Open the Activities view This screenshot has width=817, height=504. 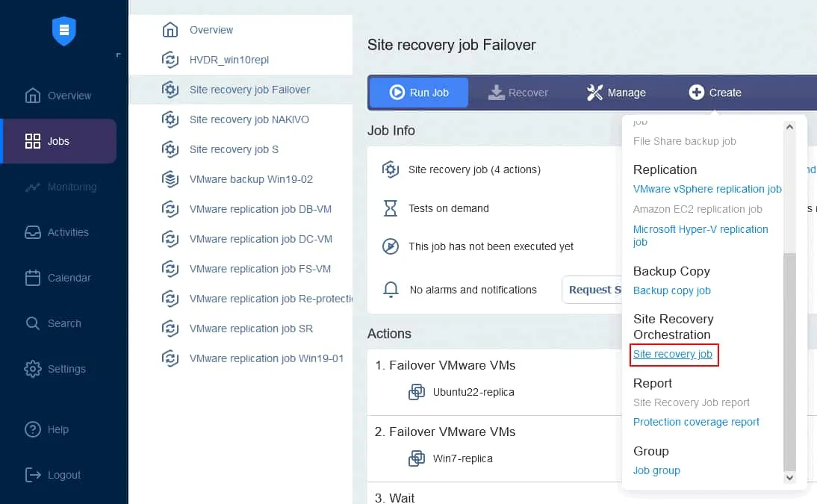tap(33, 231)
